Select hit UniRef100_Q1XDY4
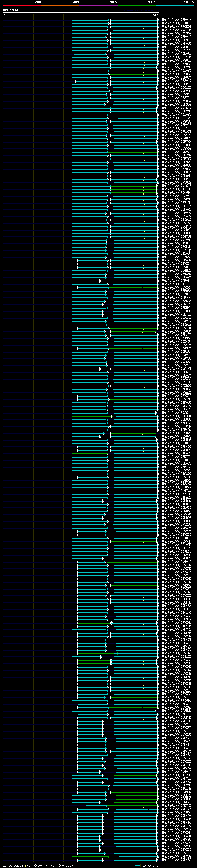The width and height of the screenshot is (197, 868). [x=177, y=230]
